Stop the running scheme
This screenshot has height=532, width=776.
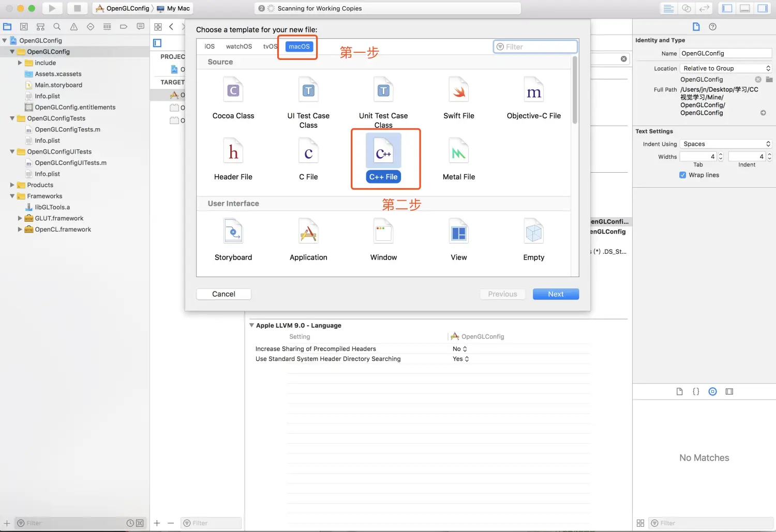click(77, 8)
